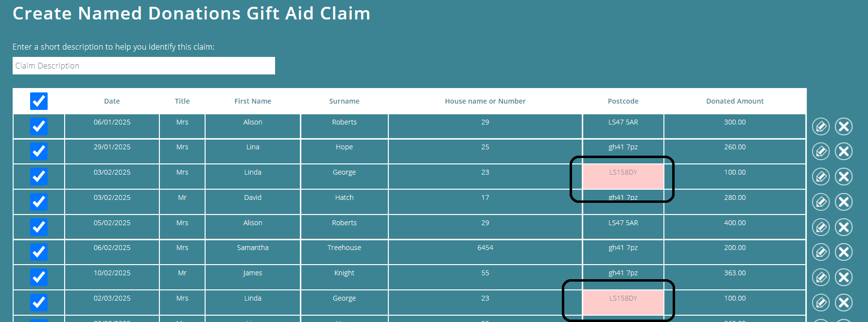Delete Linda George 03/02/2025 donation
Viewport: 868px width, 322px height.
[844, 177]
